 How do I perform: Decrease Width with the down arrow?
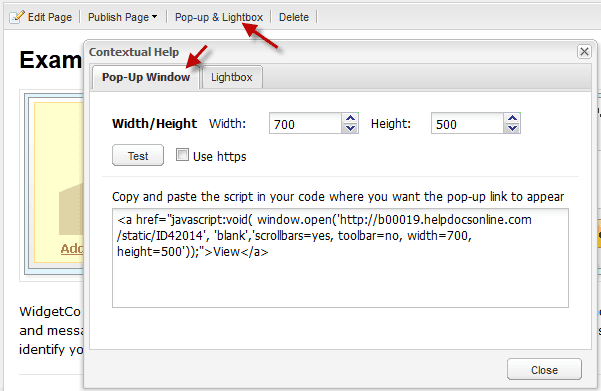click(350, 128)
